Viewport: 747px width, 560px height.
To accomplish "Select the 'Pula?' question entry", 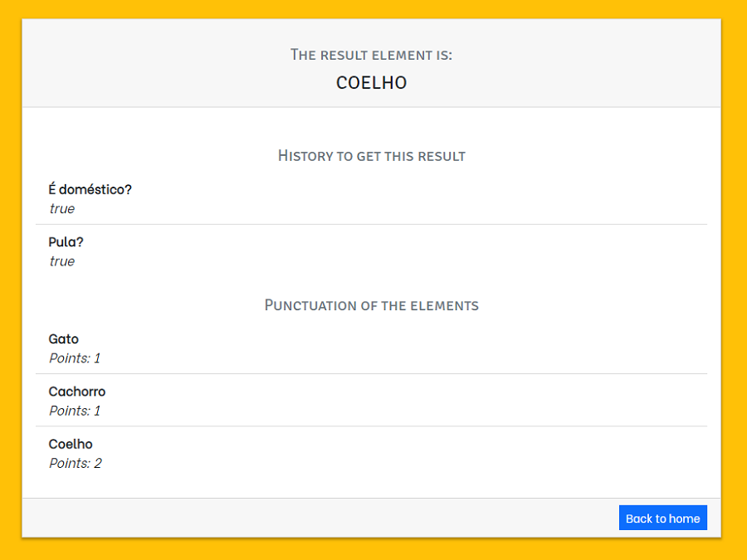I will [66, 242].
